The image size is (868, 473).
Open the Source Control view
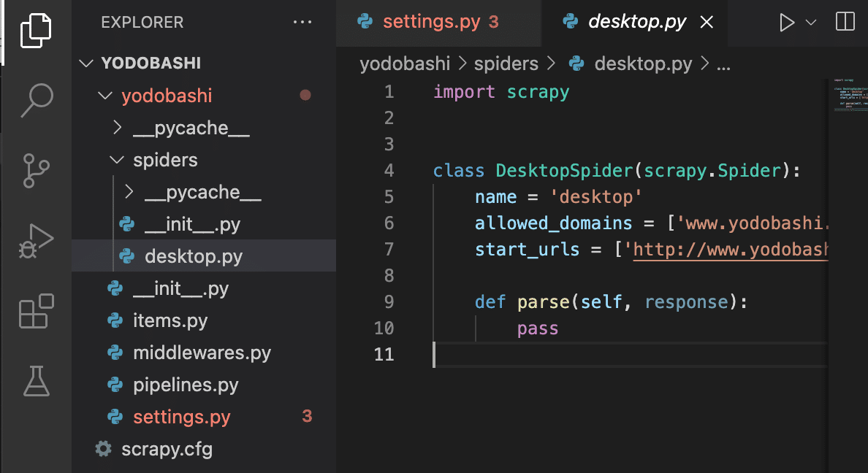coord(36,170)
